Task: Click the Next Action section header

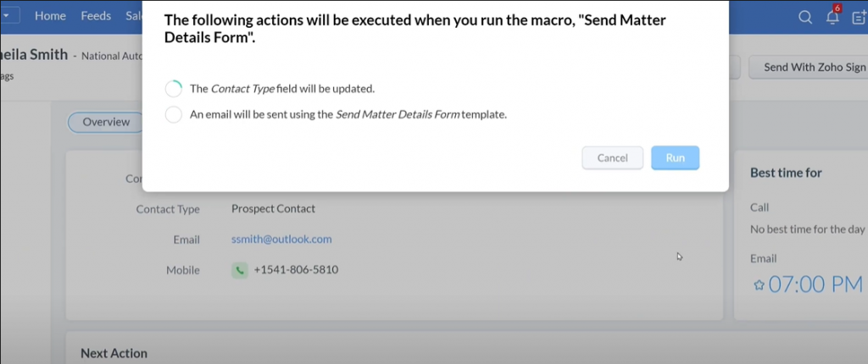Action: [x=114, y=354]
